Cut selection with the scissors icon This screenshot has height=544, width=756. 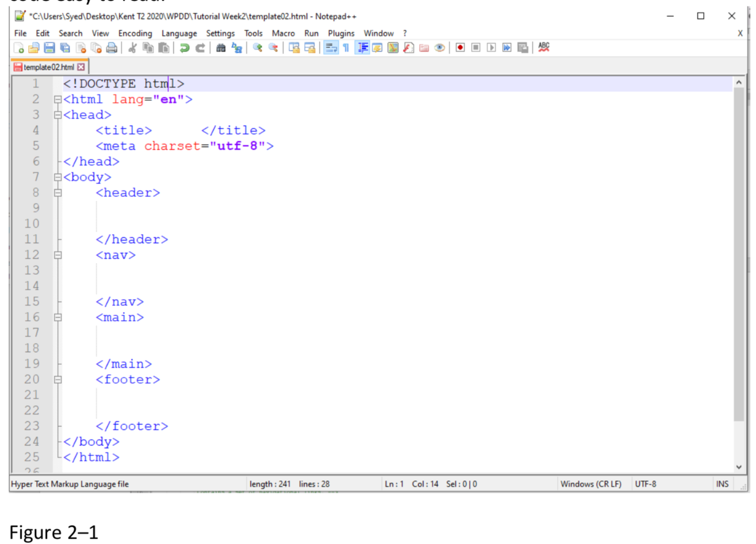(x=132, y=48)
